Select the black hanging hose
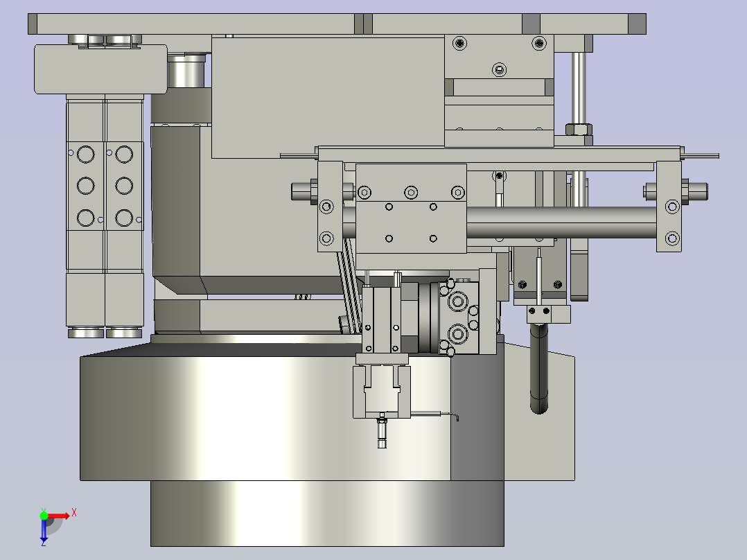 pos(539,369)
